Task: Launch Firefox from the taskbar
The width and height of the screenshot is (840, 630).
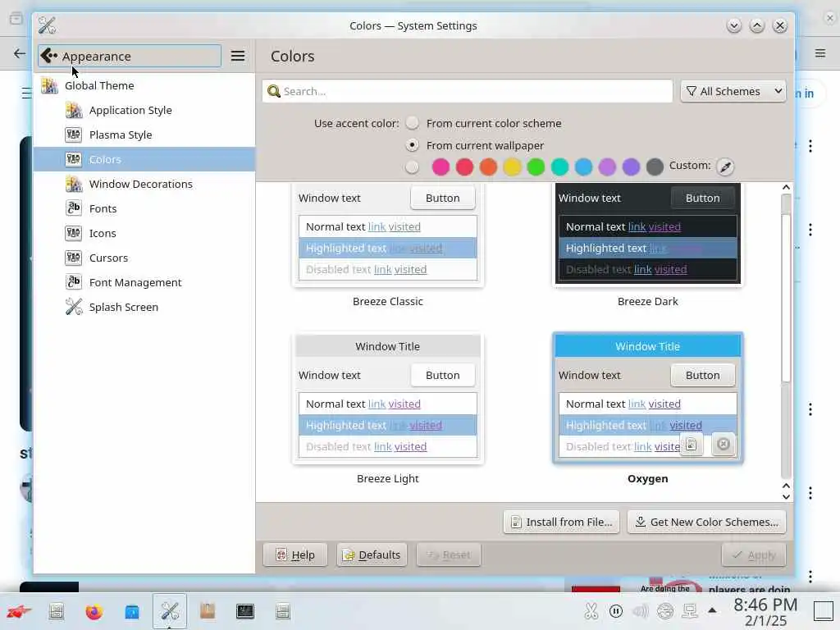Action: coord(94,611)
